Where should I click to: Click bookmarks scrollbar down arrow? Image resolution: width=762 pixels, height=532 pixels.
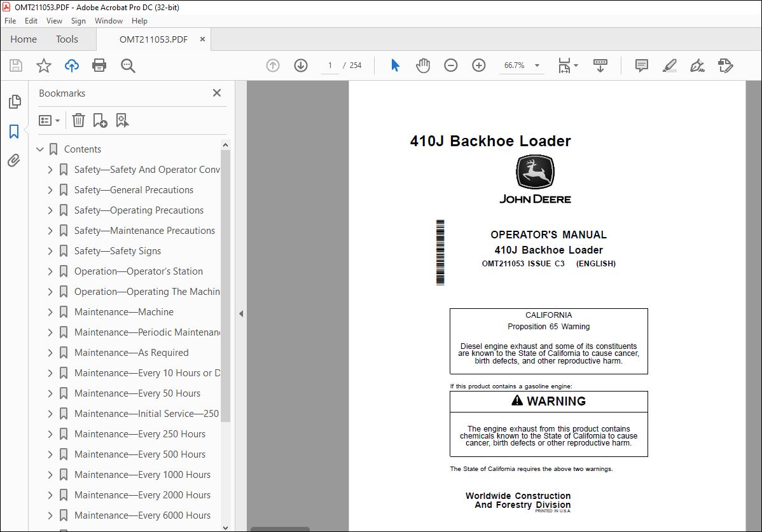point(225,528)
